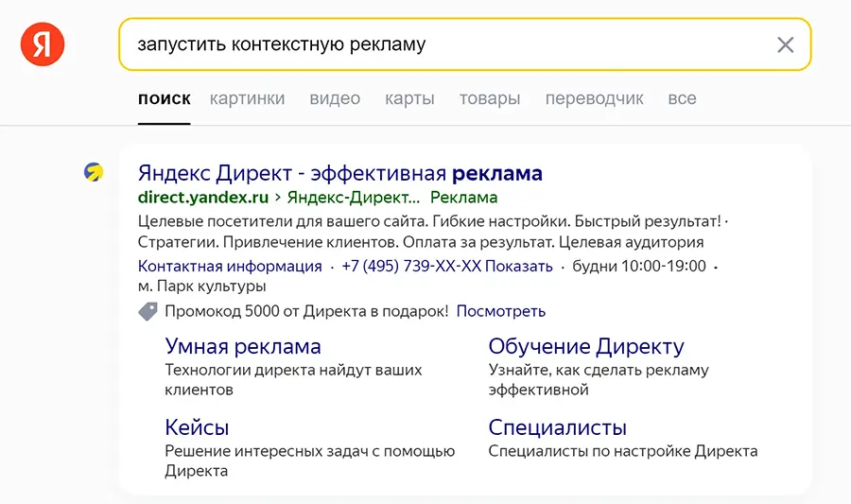Switch to the видео tab
This screenshot has height=504, width=851.
(x=335, y=98)
